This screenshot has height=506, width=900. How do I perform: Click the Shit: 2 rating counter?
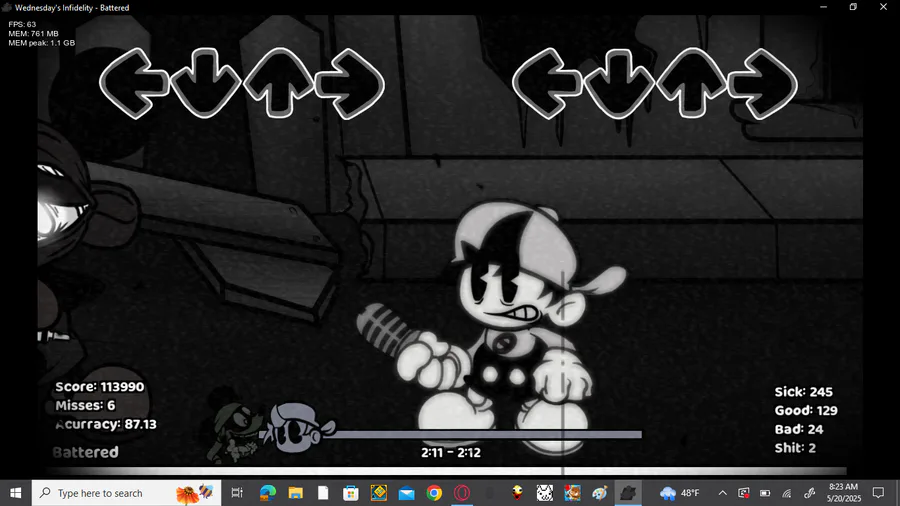click(795, 447)
